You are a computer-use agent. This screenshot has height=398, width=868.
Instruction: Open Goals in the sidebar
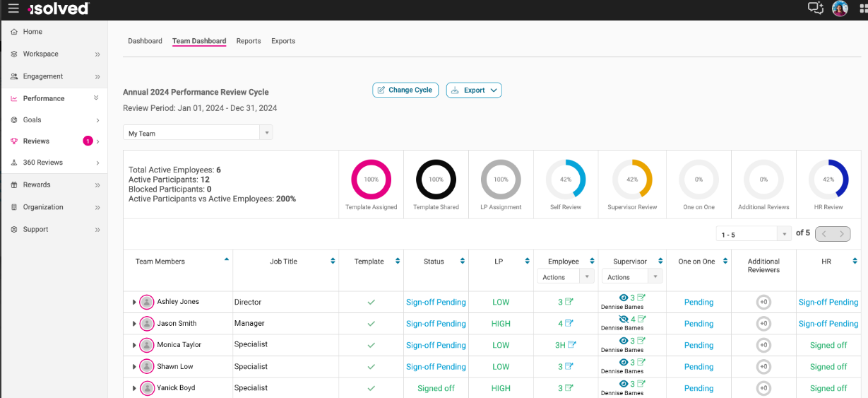(32, 120)
